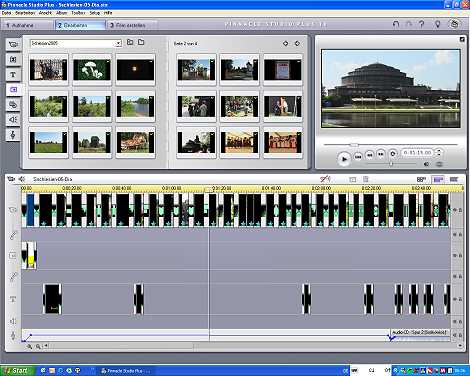This screenshot has width=470, height=376.
Task: Increase the player timecode with up arrow
Action: point(439,151)
